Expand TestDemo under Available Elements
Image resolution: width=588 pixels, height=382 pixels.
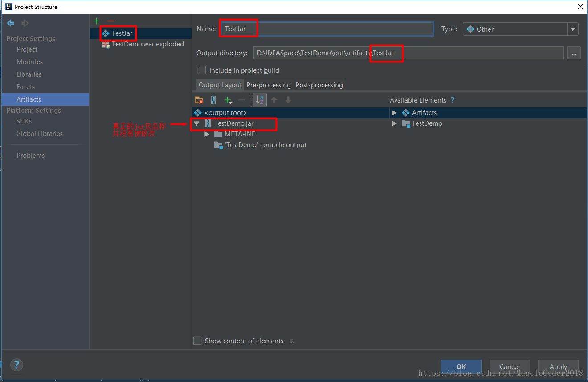pos(394,123)
